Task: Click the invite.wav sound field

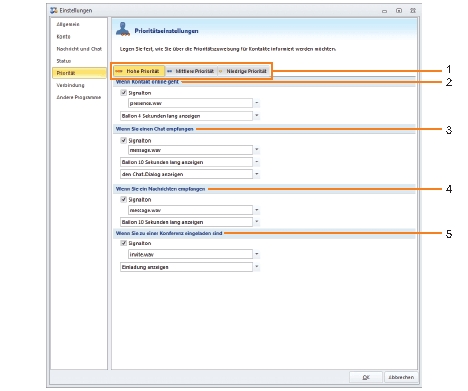Action: tap(190, 254)
